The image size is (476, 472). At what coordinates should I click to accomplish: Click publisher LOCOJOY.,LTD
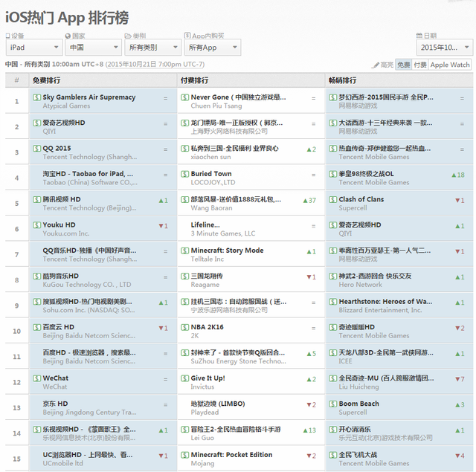point(213,182)
